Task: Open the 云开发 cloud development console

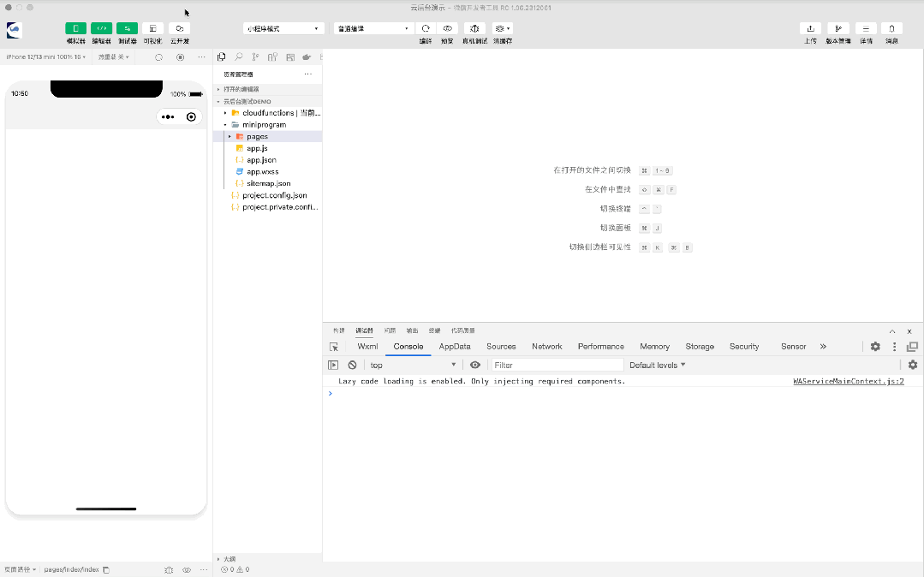Action: [179, 28]
